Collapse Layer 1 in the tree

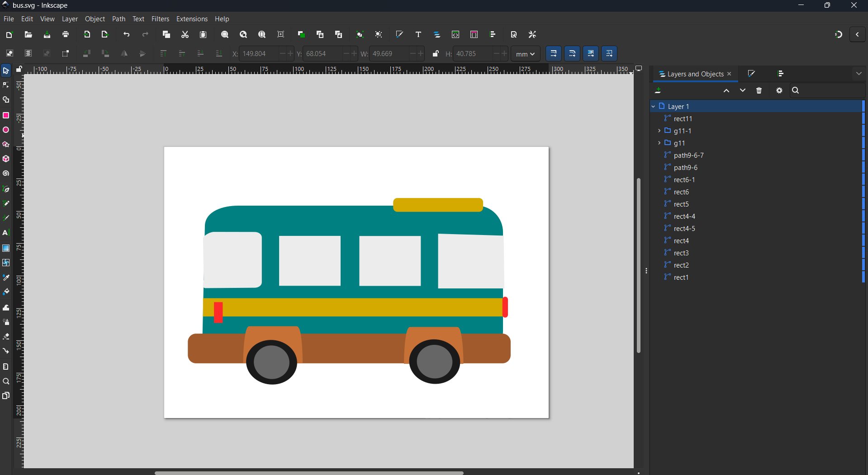654,106
